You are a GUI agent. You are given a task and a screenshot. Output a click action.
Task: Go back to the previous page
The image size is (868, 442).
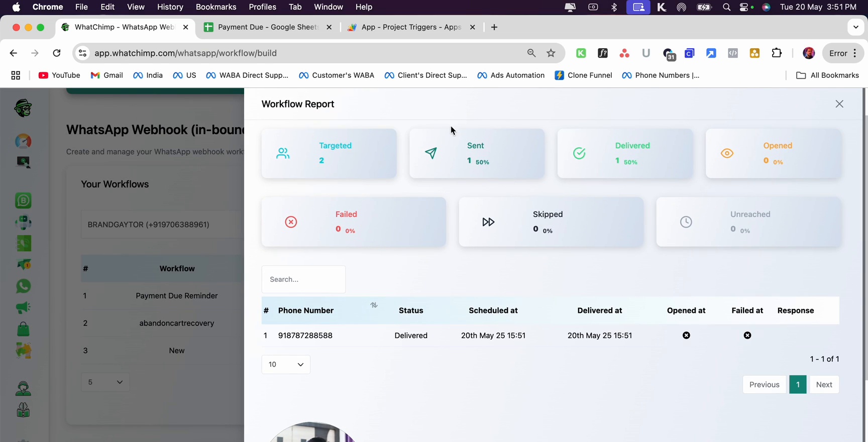14,53
